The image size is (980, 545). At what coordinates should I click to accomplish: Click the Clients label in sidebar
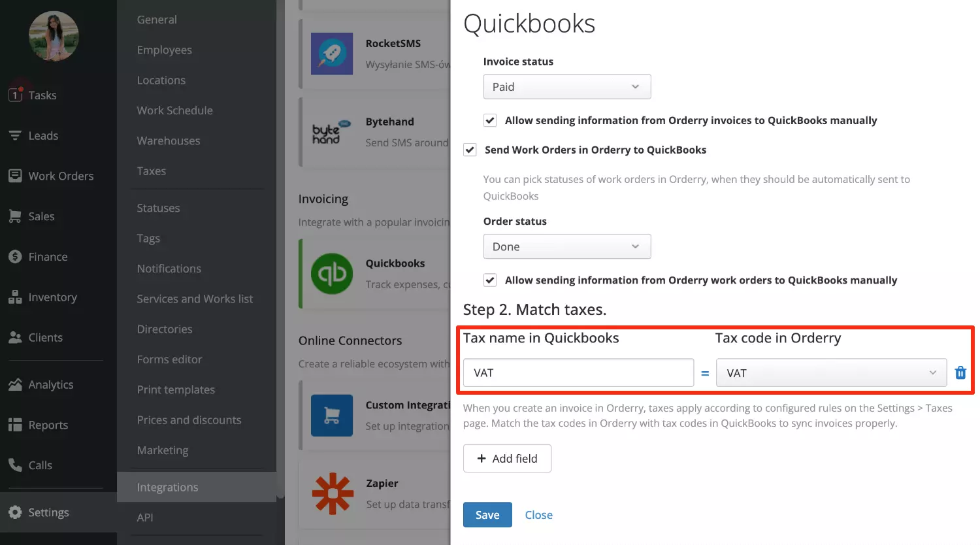(46, 338)
